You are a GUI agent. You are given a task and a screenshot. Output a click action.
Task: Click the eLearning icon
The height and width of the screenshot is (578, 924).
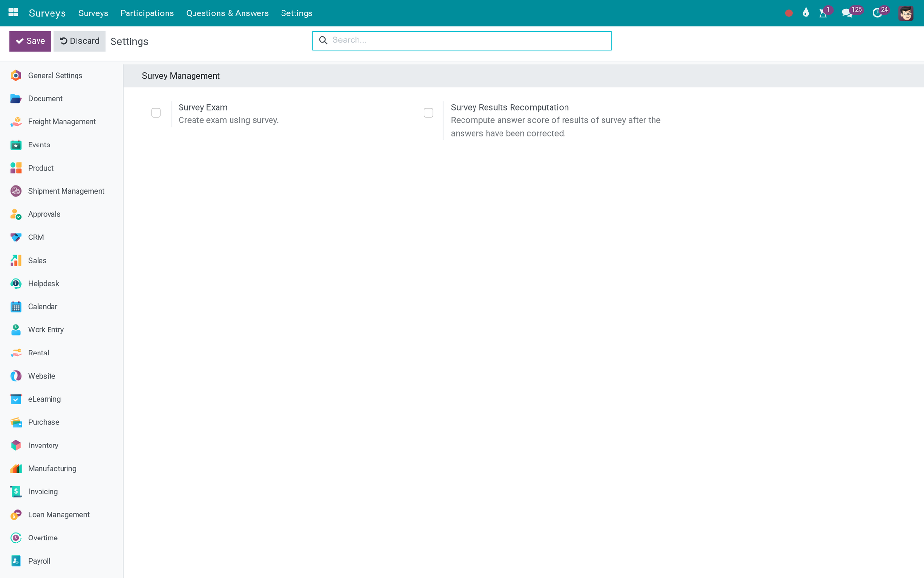pos(16,399)
